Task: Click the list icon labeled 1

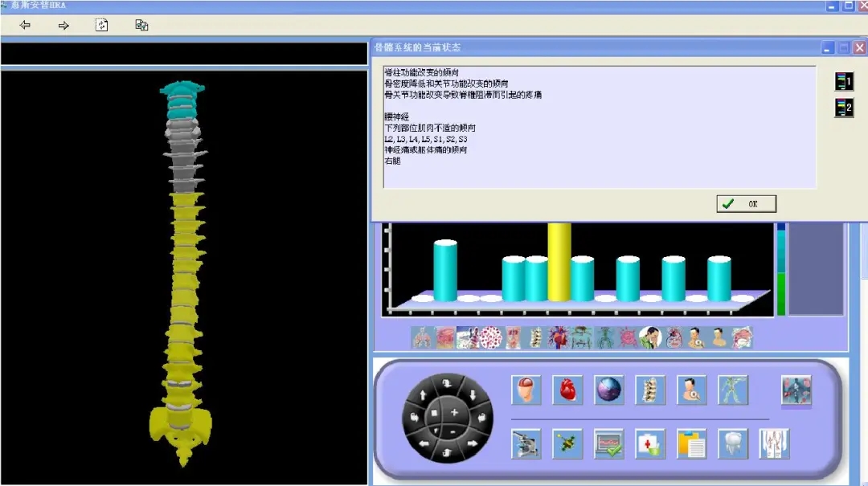Action: pos(843,81)
